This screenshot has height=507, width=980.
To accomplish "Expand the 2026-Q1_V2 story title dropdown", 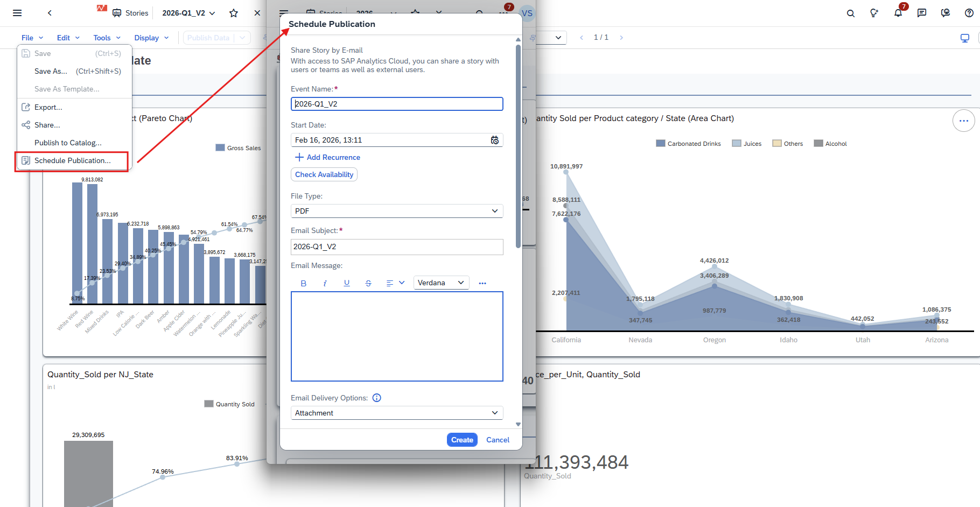I will (x=212, y=13).
